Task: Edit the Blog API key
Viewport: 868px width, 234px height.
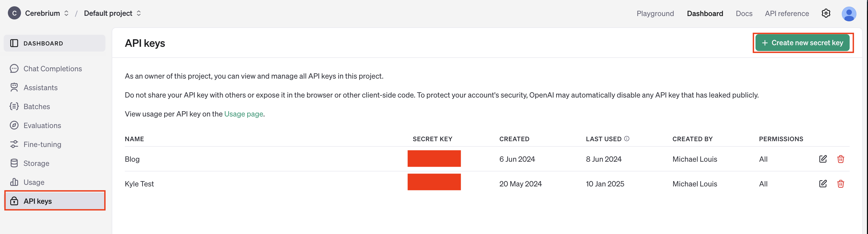Action: (x=823, y=159)
